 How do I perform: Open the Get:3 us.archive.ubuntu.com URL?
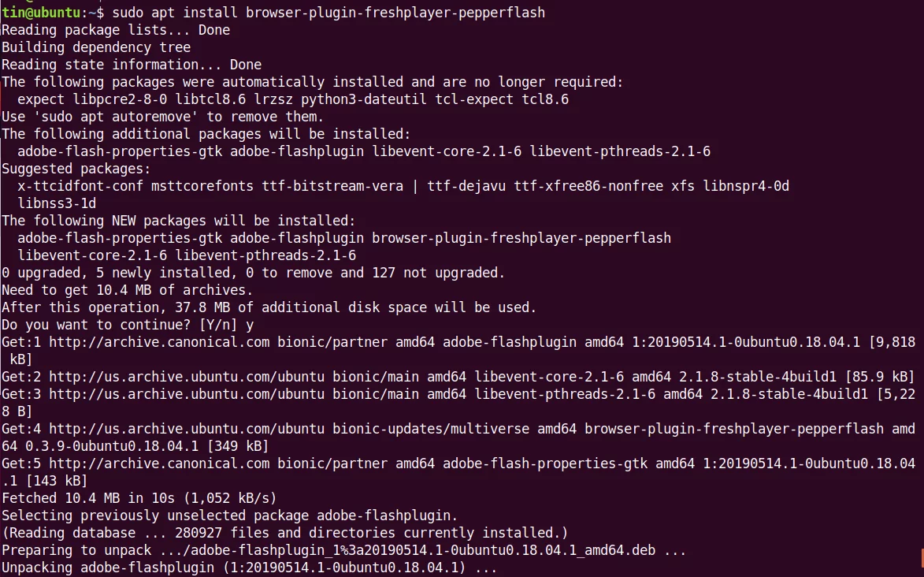pos(187,394)
